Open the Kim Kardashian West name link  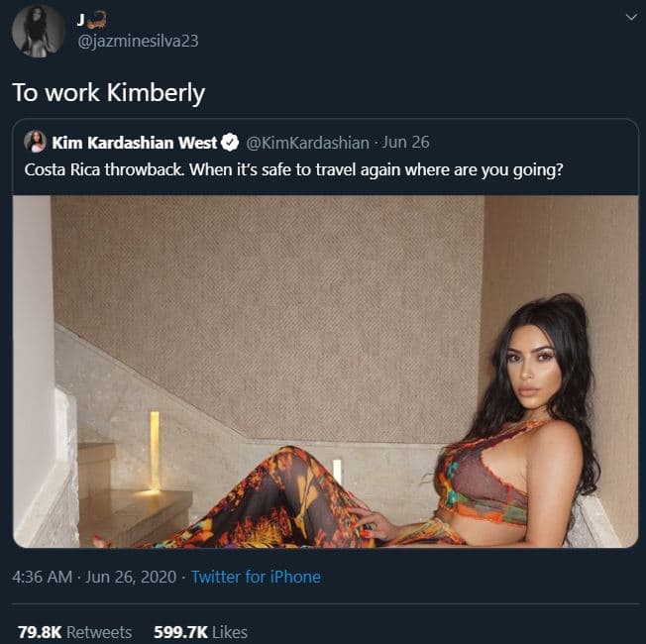134,142
